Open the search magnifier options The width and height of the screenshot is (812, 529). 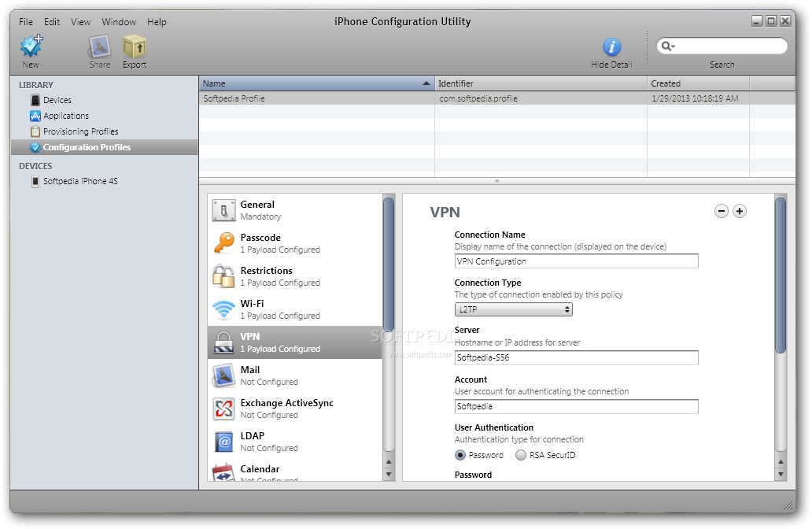point(668,46)
